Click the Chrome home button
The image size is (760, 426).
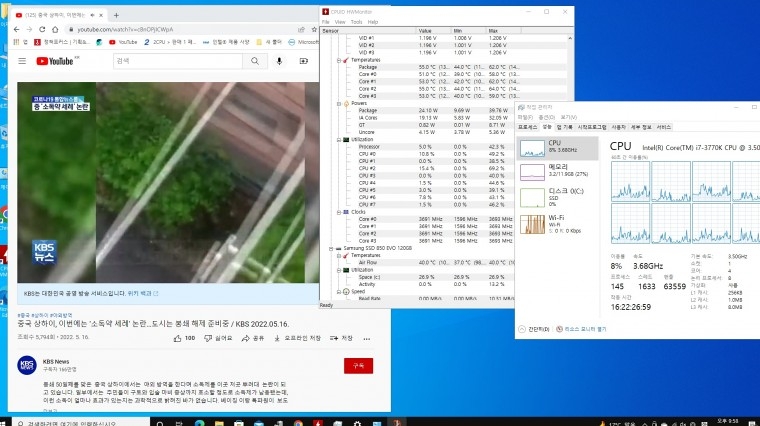[55, 30]
